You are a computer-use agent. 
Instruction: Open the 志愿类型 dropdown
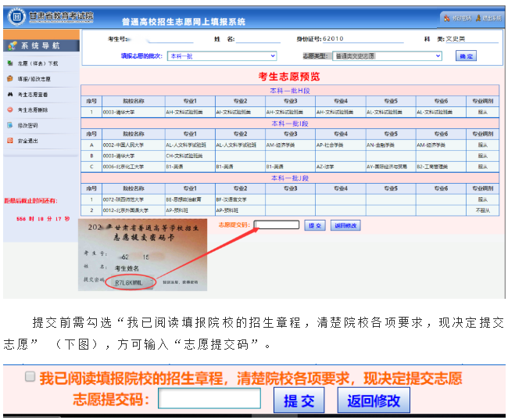tap(388, 56)
